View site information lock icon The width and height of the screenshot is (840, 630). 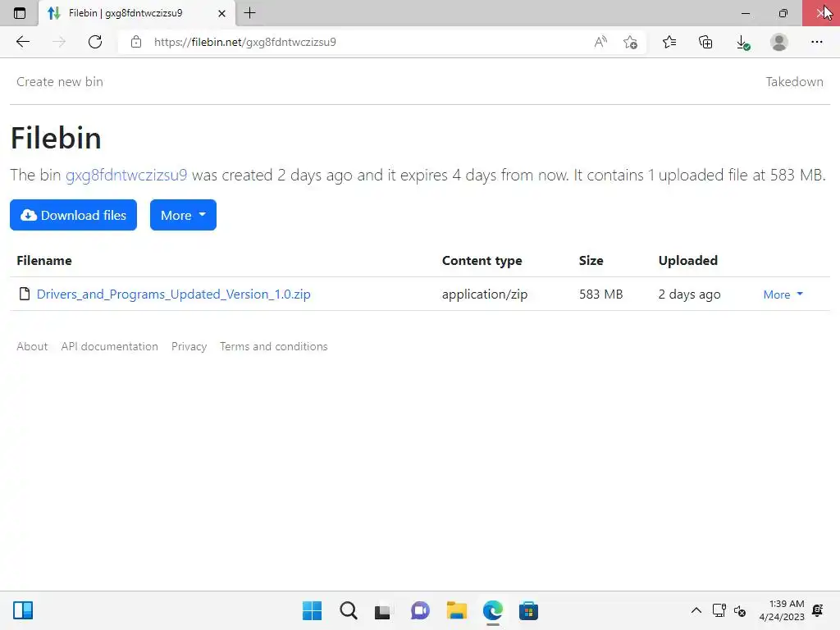pyautogui.click(x=136, y=42)
